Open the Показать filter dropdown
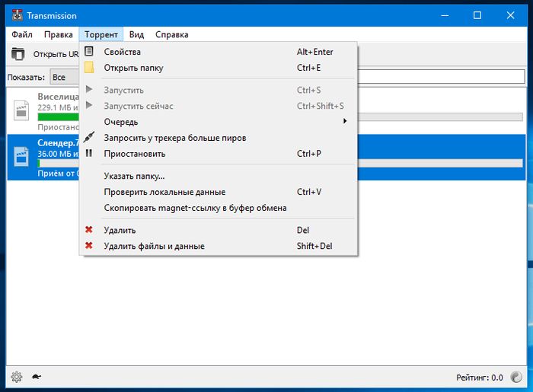Screen dimensions: 533x392 (65, 77)
